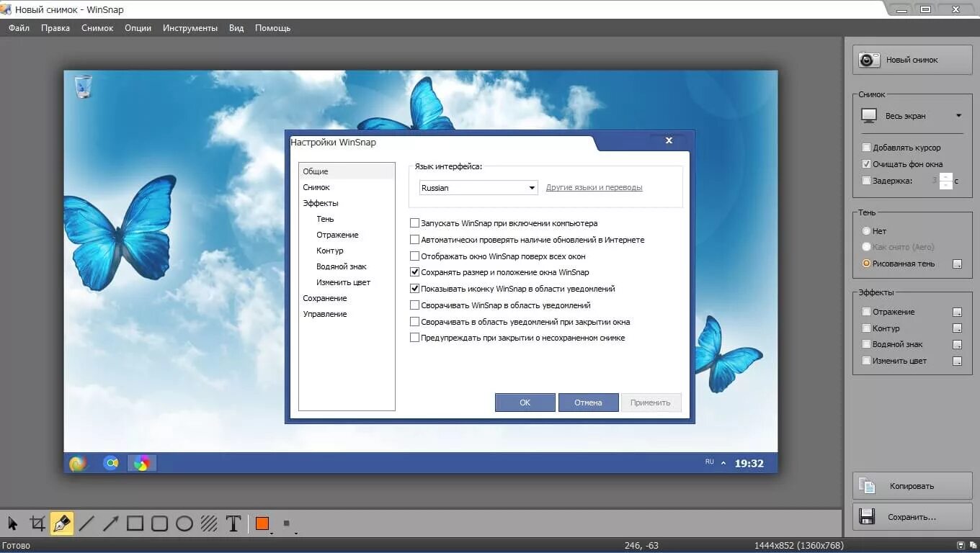980x553 pixels.
Task: Open Отражение effect settings button
Action: (957, 313)
